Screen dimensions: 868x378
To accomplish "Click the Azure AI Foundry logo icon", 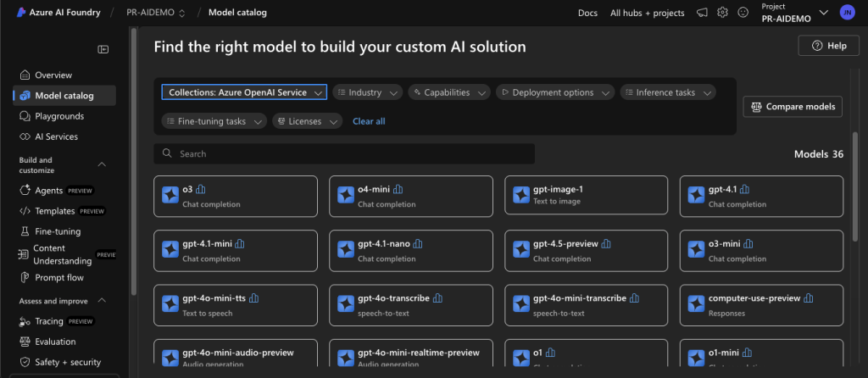I will 21,13.
